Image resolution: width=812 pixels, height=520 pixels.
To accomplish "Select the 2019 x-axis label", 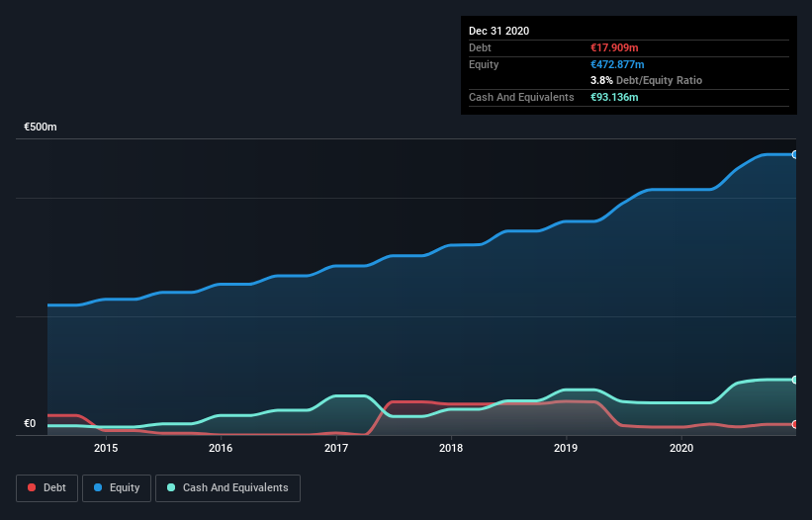I will pyautogui.click(x=566, y=448).
